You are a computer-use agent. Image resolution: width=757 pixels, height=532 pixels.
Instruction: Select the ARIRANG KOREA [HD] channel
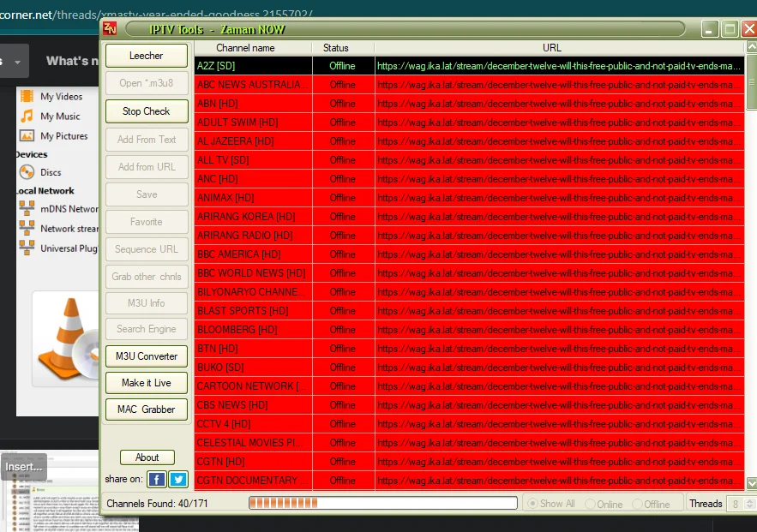(x=469, y=217)
